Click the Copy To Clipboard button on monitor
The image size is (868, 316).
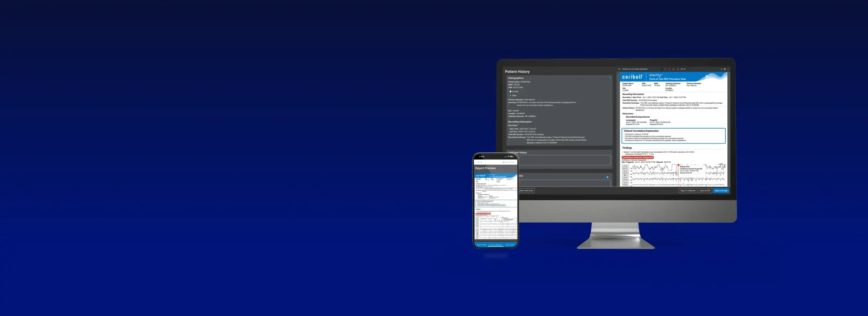tap(688, 191)
